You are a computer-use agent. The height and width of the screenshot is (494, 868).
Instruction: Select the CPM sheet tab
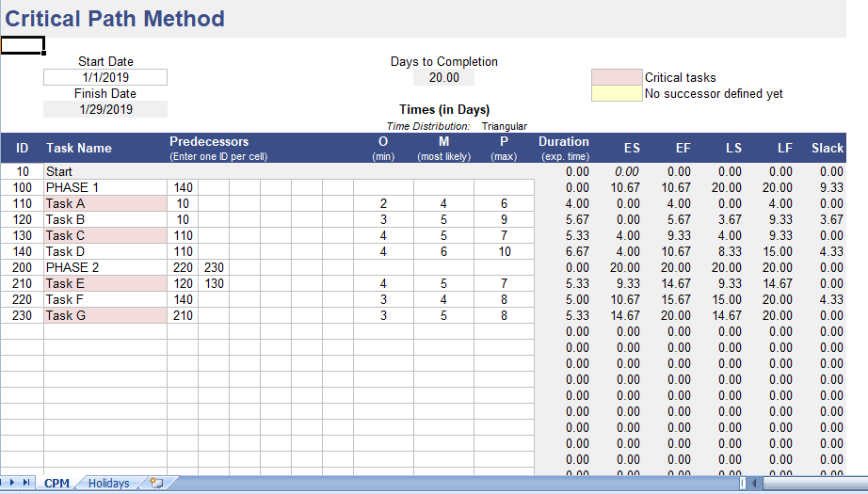(x=56, y=483)
